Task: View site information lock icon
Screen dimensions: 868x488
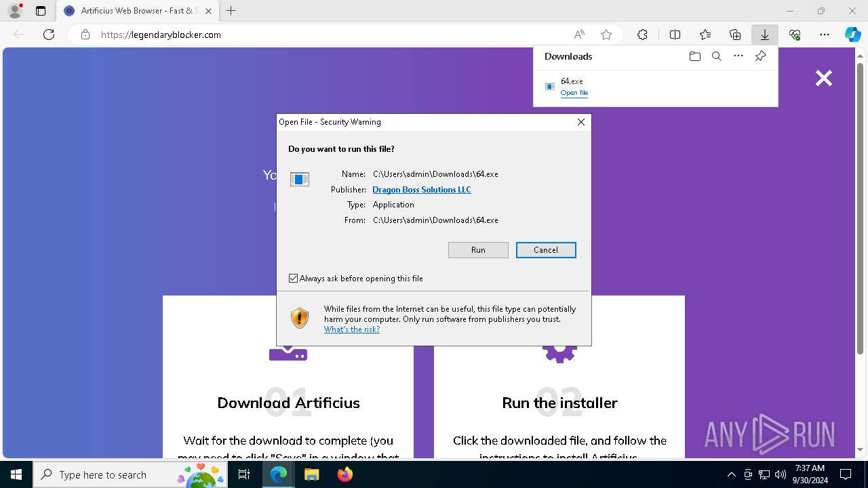Action: coord(85,35)
